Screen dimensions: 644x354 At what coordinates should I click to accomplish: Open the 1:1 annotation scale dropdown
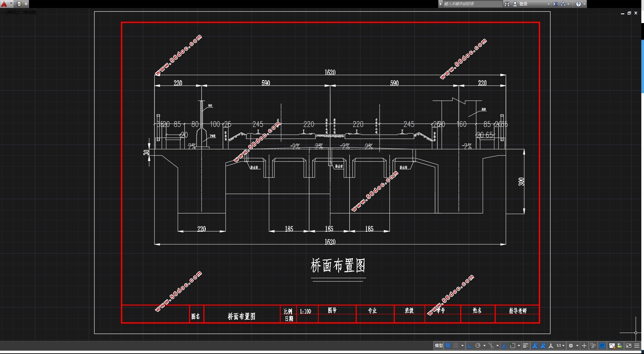coord(560,346)
